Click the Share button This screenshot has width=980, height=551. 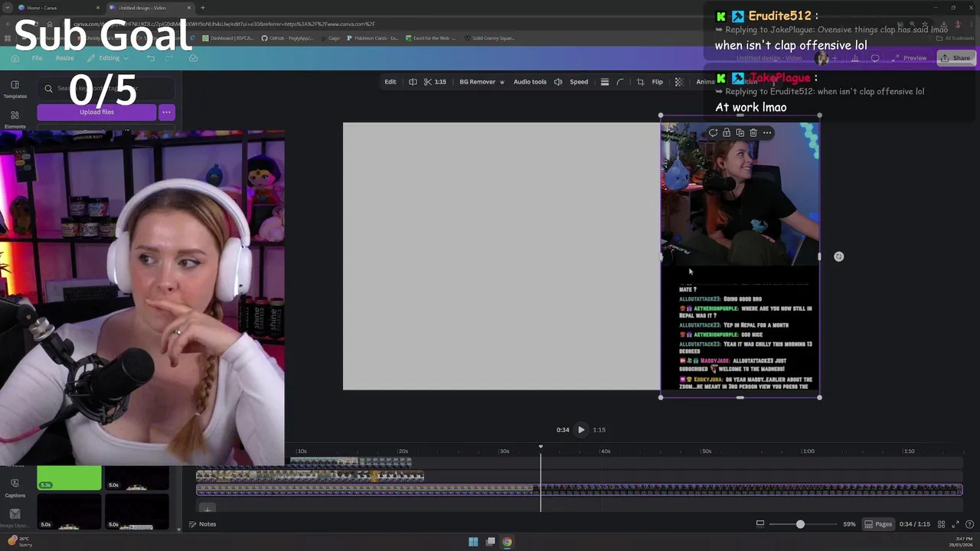click(x=955, y=58)
